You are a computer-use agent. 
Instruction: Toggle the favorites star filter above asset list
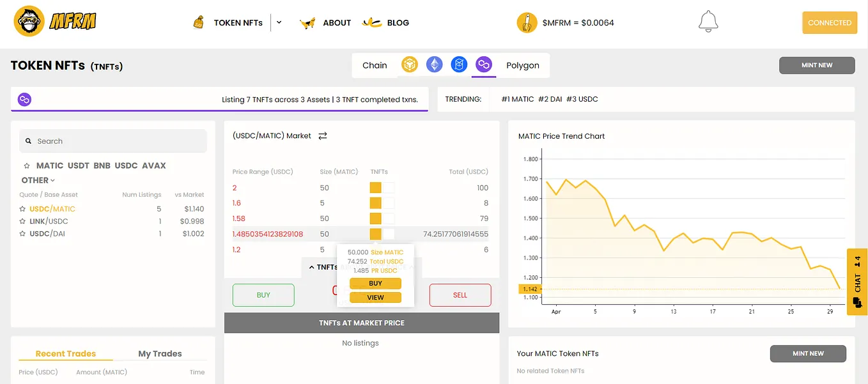click(x=27, y=165)
